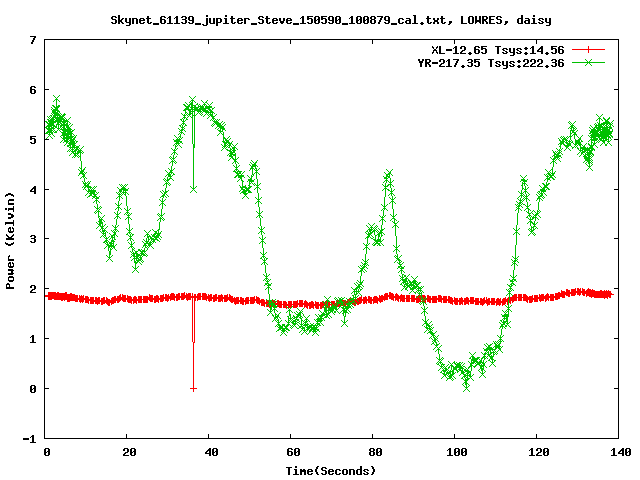Viewport: 640px width, 480px height.
Task: Click the Power (Kelvin) y-axis label
Action: click(x=11, y=239)
